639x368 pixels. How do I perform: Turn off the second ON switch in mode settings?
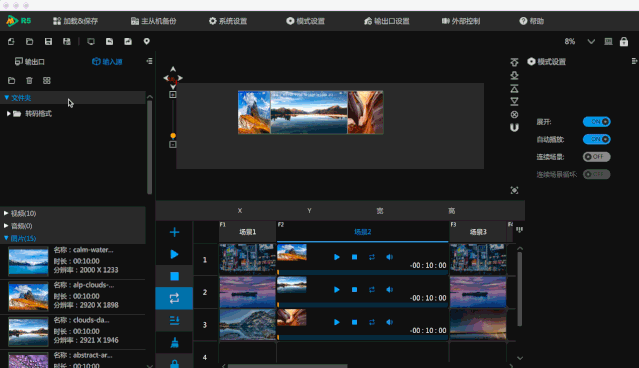click(597, 139)
